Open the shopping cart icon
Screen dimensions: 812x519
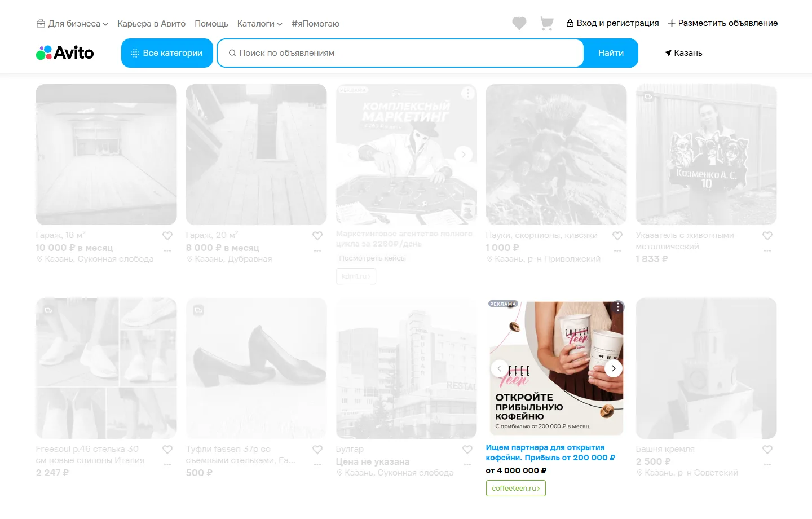click(x=546, y=23)
